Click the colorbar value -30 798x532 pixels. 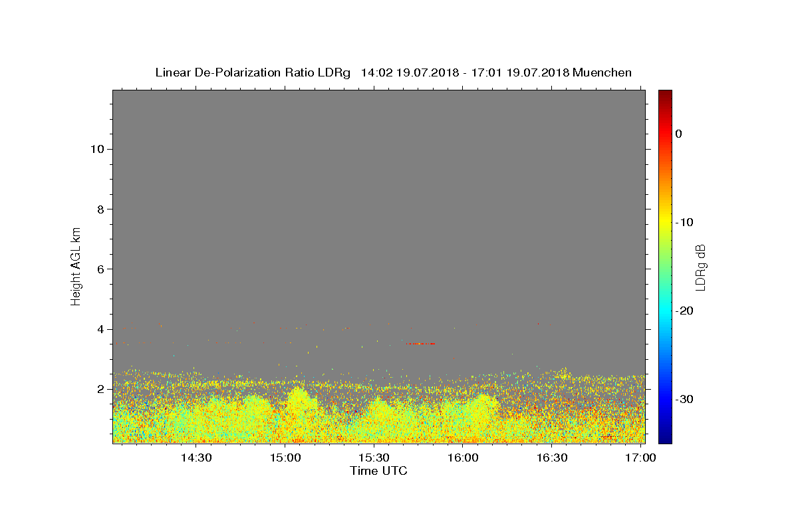684,399
